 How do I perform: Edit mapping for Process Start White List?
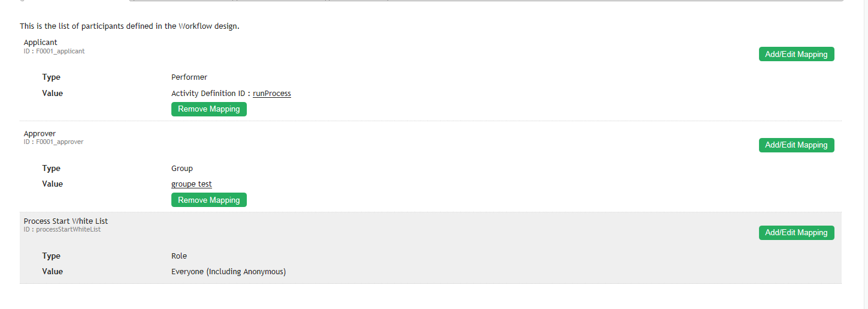(796, 232)
